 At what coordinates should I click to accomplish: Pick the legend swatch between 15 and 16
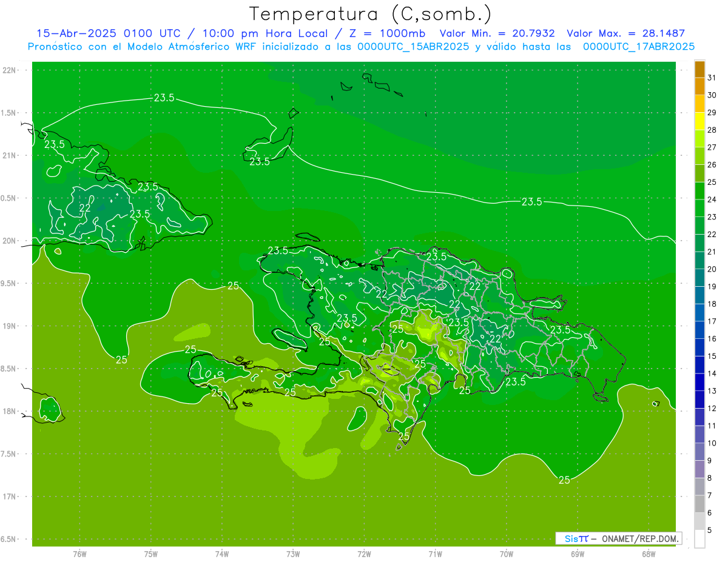tap(700, 347)
